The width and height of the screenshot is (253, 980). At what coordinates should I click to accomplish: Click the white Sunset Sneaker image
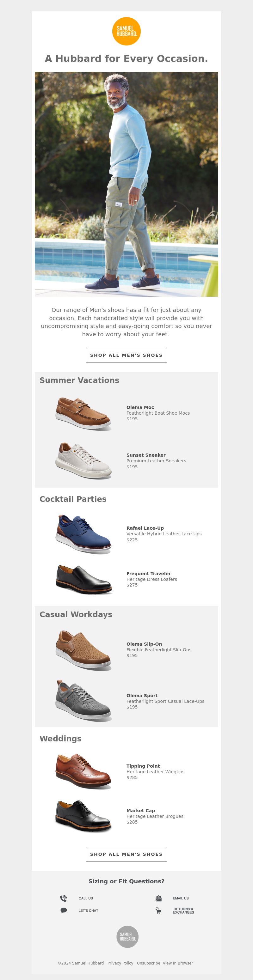coord(83,461)
